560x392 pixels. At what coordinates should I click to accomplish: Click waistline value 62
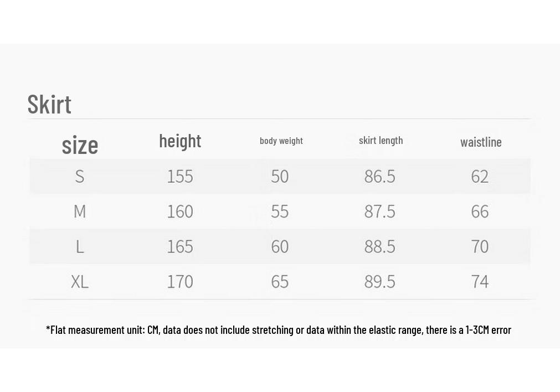pyautogui.click(x=480, y=177)
